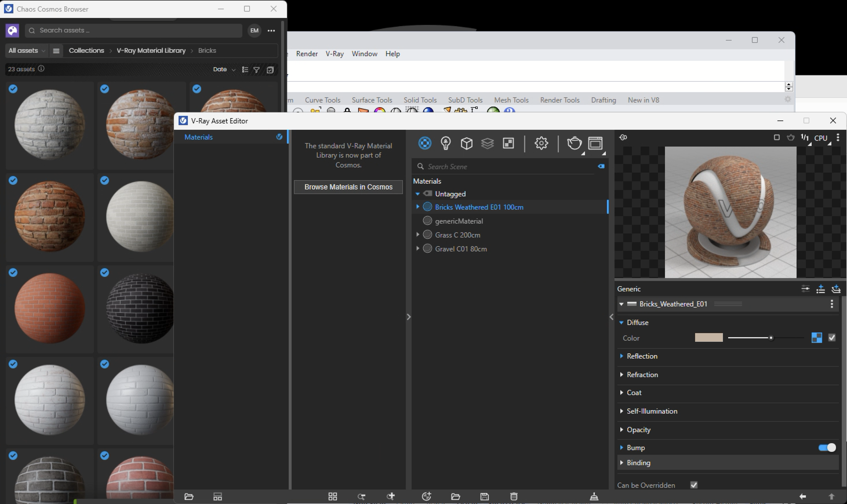Viewport: 847px width, 504px height.
Task: Expand the Refraction section
Action: (621, 374)
